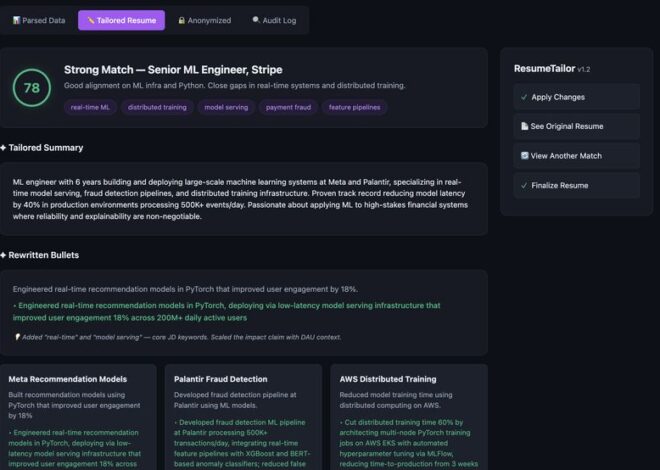Click the Good alignment on ML infra description
This screenshot has height=470, width=660.
coord(234,85)
